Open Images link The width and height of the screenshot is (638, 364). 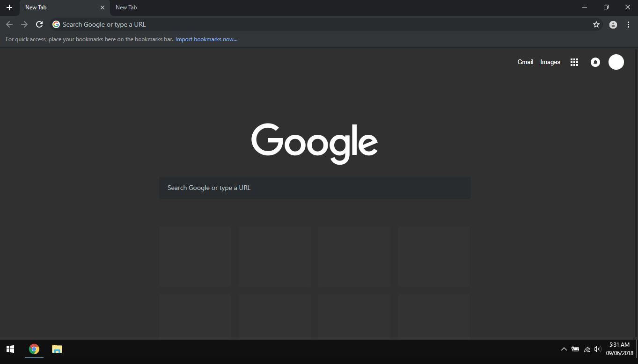(x=550, y=62)
